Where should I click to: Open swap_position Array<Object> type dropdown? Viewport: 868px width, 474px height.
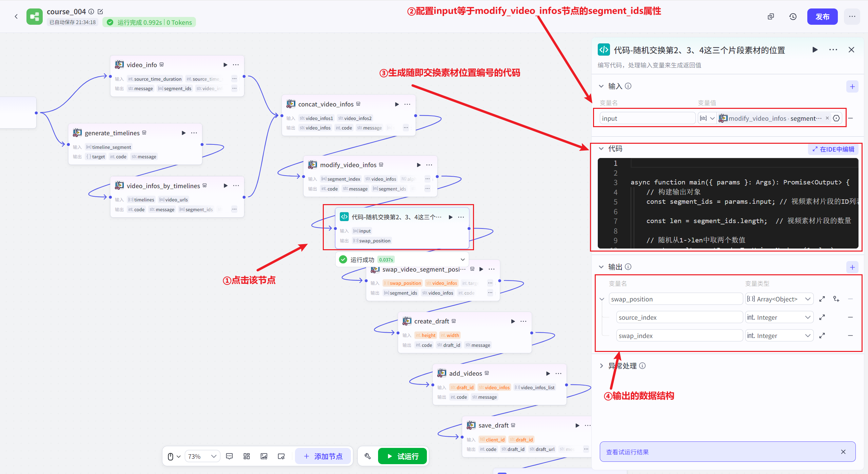pyautogui.click(x=779, y=299)
